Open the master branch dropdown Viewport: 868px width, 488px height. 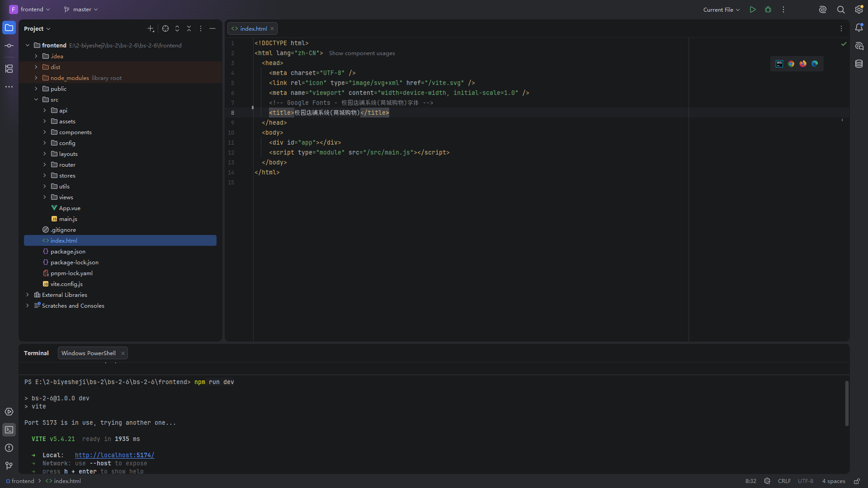point(80,9)
